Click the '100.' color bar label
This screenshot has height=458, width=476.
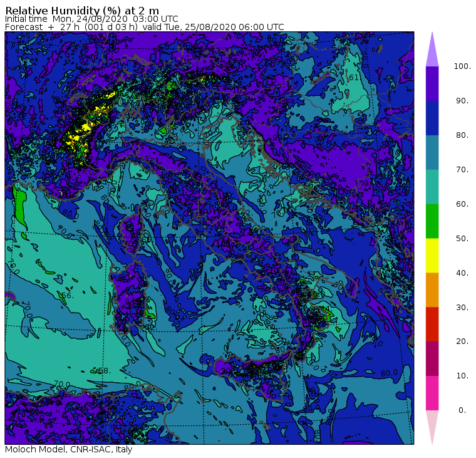pos(462,66)
